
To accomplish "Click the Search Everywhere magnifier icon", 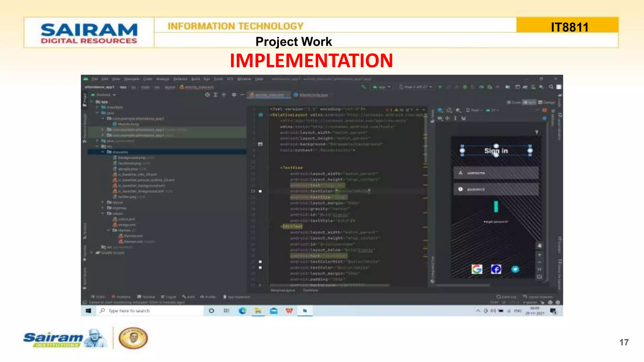I will pyautogui.click(x=551, y=87).
